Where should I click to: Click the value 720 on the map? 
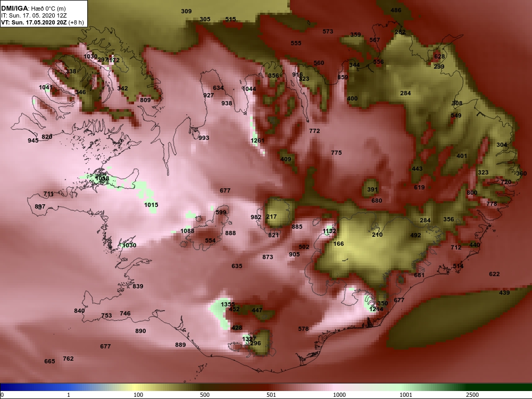[x=506, y=182]
